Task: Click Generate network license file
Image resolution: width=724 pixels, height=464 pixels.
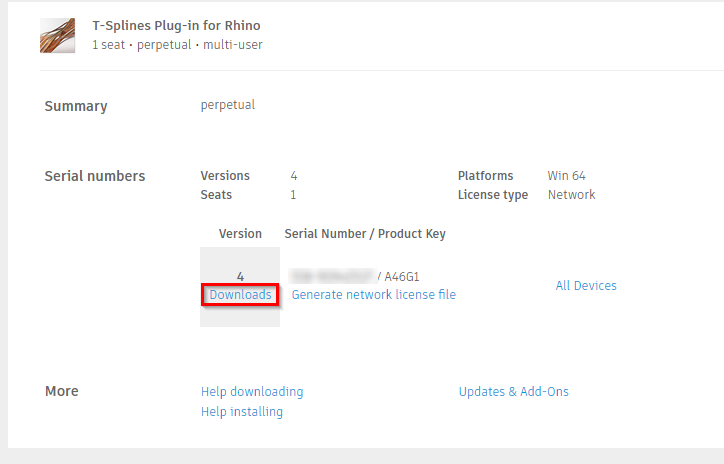Action: pyautogui.click(x=373, y=295)
